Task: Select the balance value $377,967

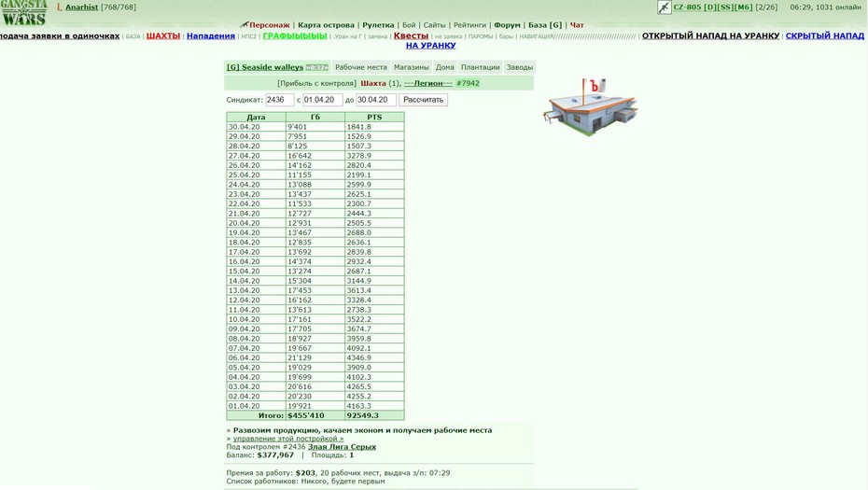Action: (x=275, y=455)
